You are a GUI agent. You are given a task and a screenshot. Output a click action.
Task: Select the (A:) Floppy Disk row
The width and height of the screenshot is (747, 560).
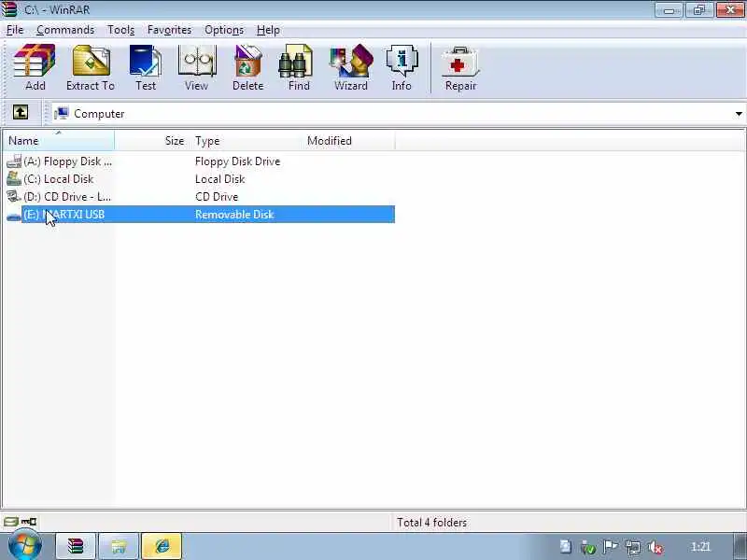[199, 161]
